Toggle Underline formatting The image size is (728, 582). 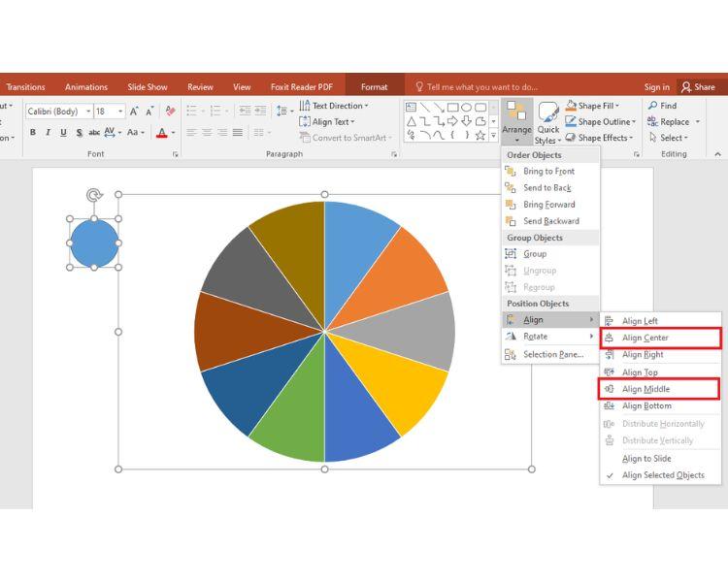(64, 133)
